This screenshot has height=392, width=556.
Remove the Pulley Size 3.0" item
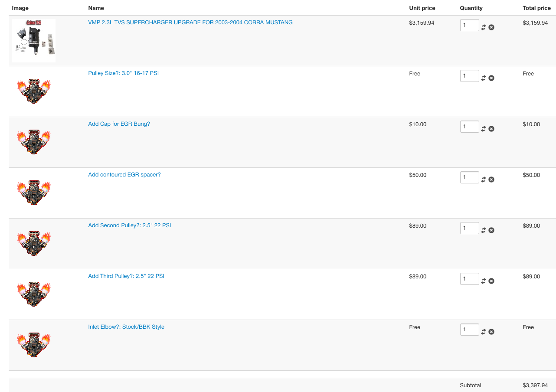point(491,78)
